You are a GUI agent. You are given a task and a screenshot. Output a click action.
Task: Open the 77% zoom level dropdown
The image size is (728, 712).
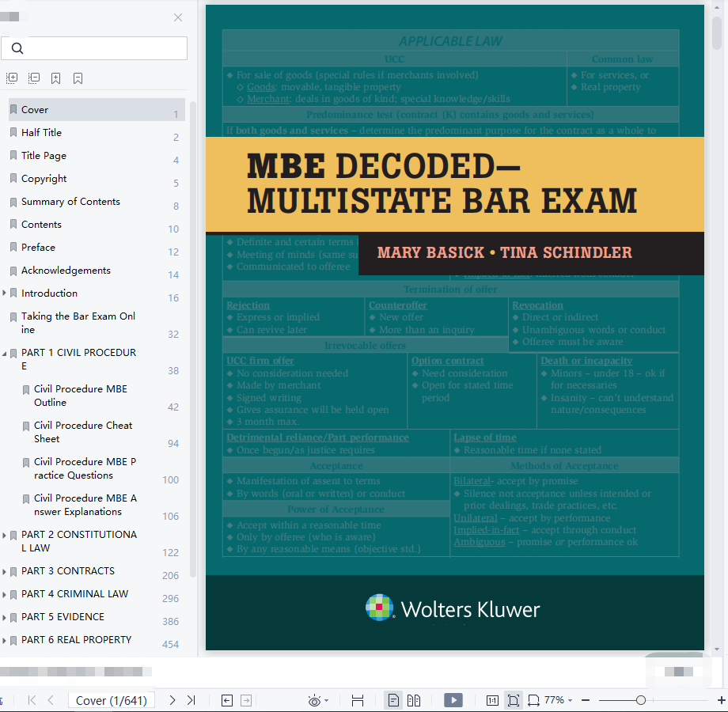(x=559, y=700)
